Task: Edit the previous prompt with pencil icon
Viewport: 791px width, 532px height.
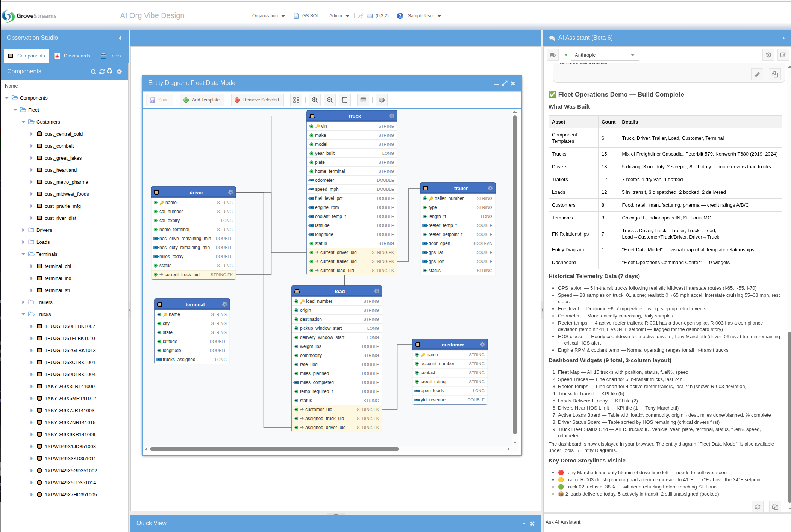Action: 757,74
